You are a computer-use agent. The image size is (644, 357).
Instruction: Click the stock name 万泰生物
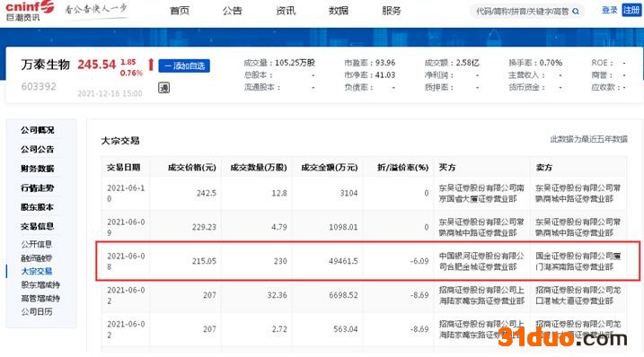coord(46,65)
